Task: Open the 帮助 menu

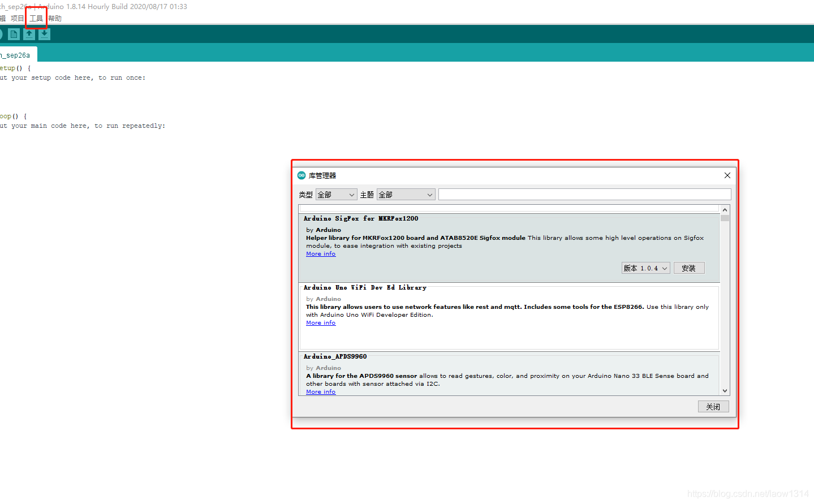Action: coord(55,18)
